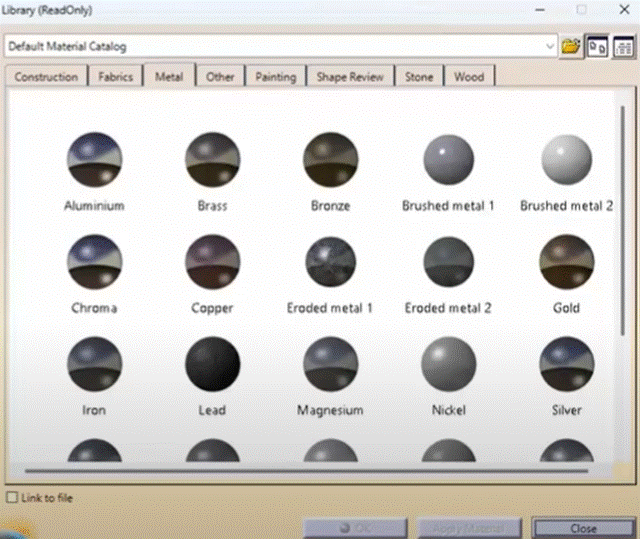Pick the Bronze material sphere
The height and width of the screenshot is (539, 640).
pyautogui.click(x=330, y=160)
